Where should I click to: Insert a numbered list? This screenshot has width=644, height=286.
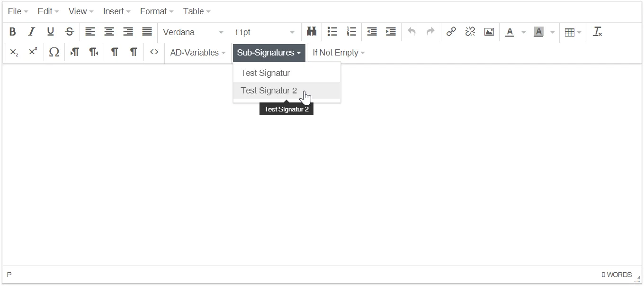351,32
